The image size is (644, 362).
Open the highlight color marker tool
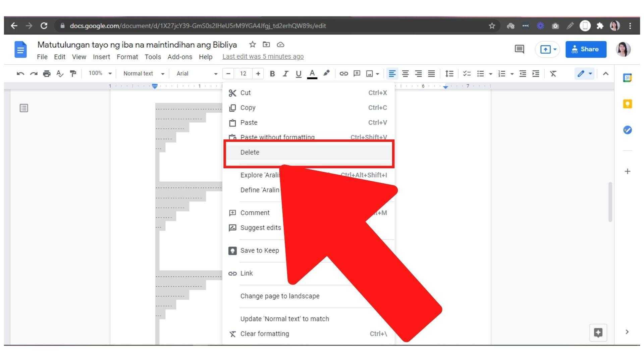click(x=326, y=73)
